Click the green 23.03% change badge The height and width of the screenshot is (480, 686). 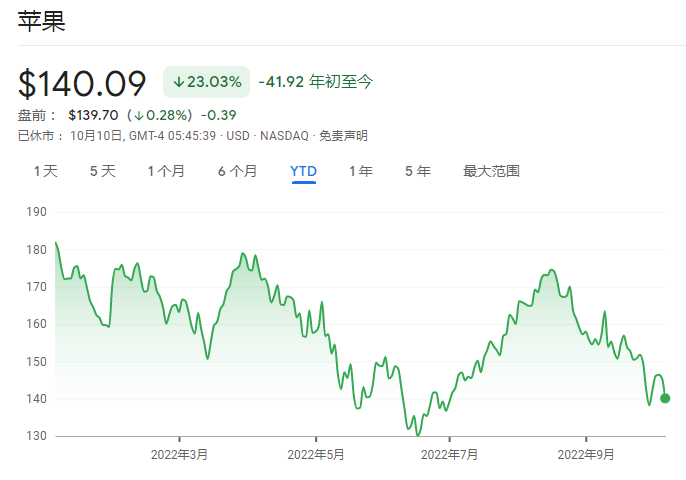click(x=206, y=82)
